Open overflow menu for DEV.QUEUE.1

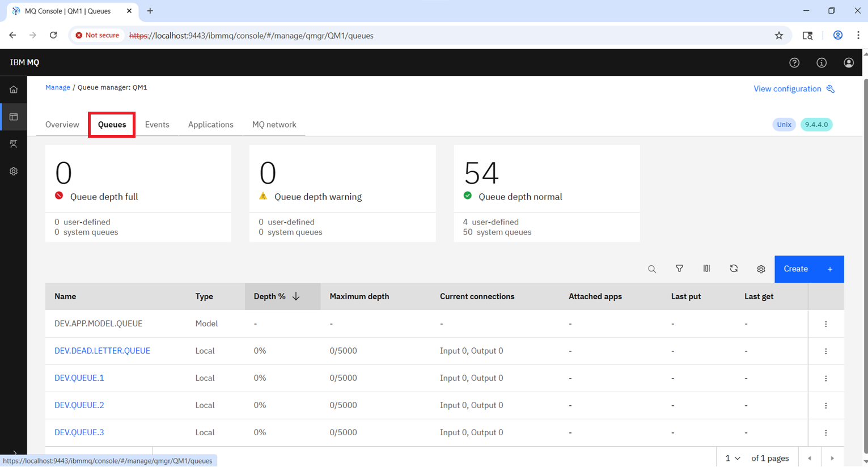click(x=826, y=379)
